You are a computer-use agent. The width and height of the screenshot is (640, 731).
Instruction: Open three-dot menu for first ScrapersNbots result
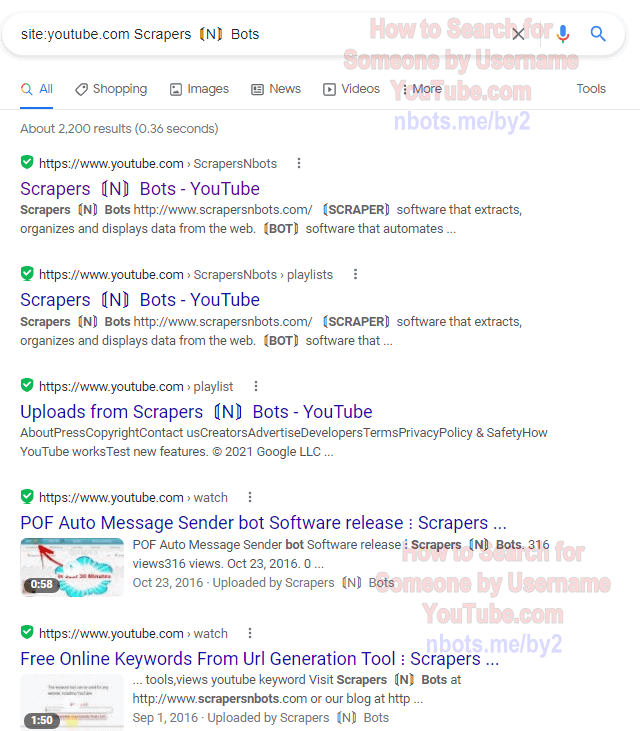(299, 163)
